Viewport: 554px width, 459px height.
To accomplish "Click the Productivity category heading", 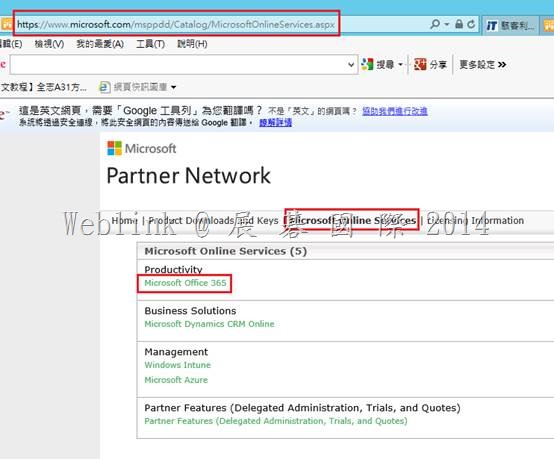I will tap(173, 269).
